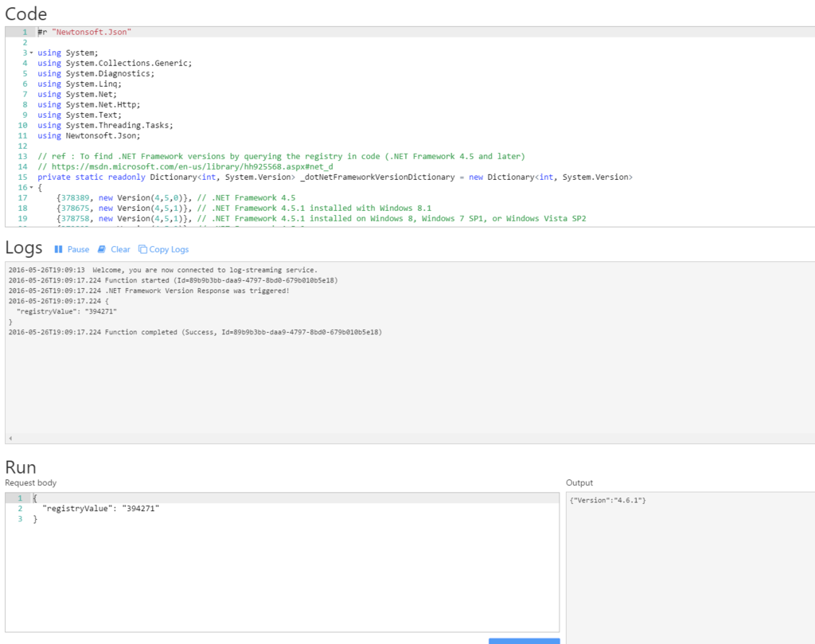
Task: Click the Code section heading
Action: click(25, 14)
